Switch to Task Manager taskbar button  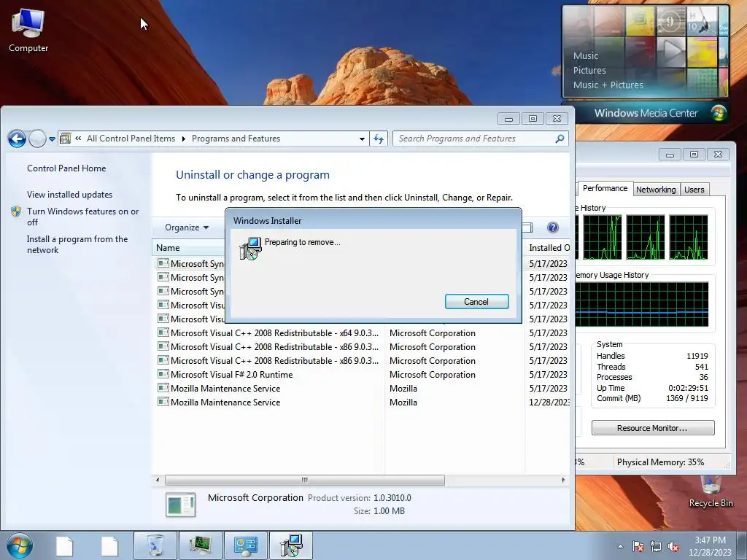pos(201,545)
